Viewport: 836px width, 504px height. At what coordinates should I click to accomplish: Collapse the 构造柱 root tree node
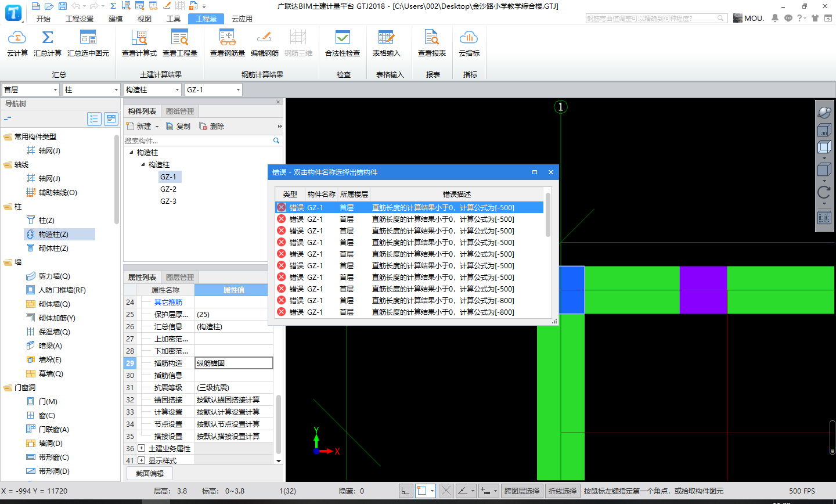point(131,153)
